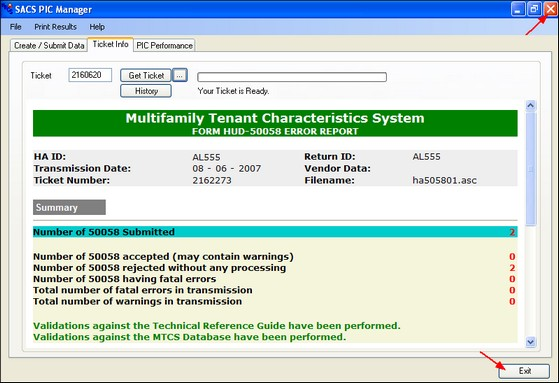Click 'Number of 50058 having fatal errors'
Image resolution: width=559 pixels, height=383 pixels.
(124, 279)
